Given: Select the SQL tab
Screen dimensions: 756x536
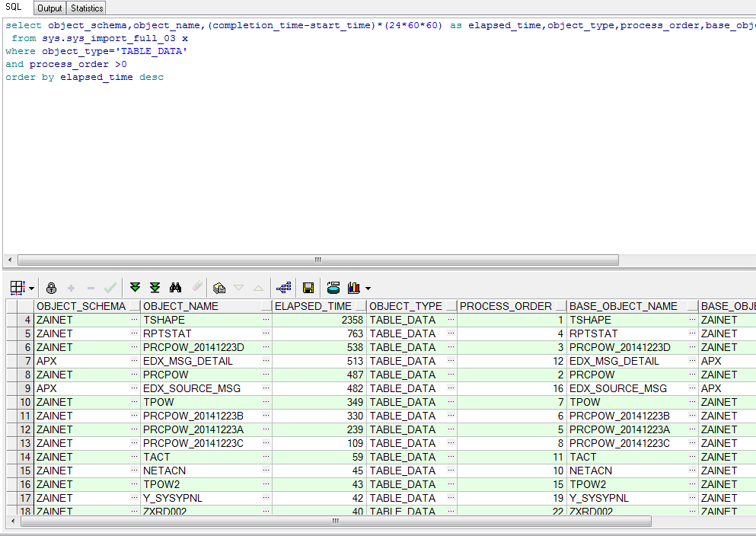Looking at the screenshot, I should pyautogui.click(x=14, y=8).
